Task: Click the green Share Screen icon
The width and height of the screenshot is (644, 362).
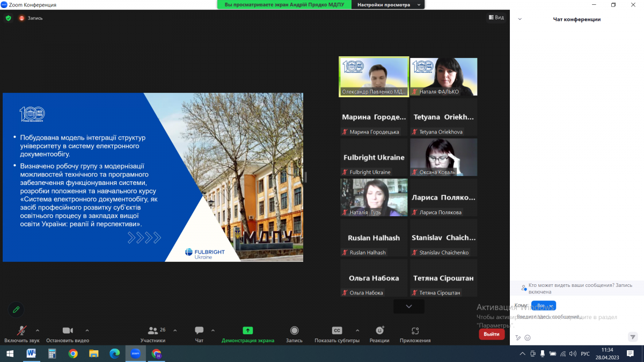Action: [247, 331]
